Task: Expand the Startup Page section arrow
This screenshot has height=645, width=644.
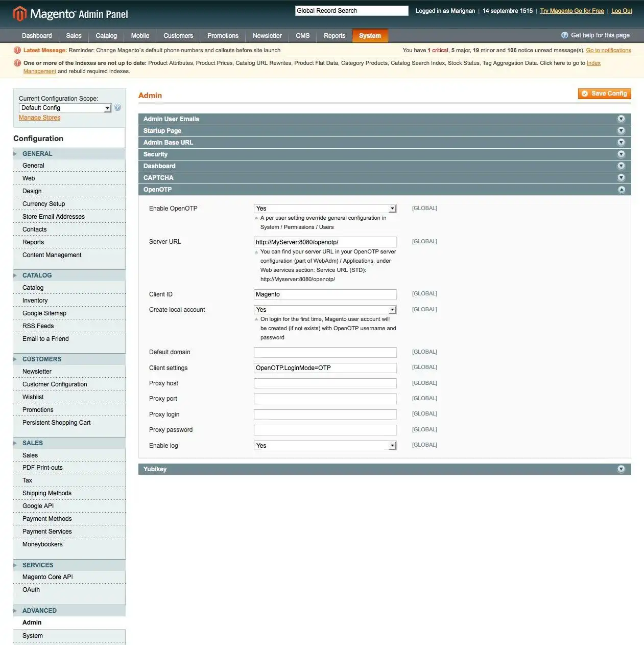Action: tap(621, 130)
